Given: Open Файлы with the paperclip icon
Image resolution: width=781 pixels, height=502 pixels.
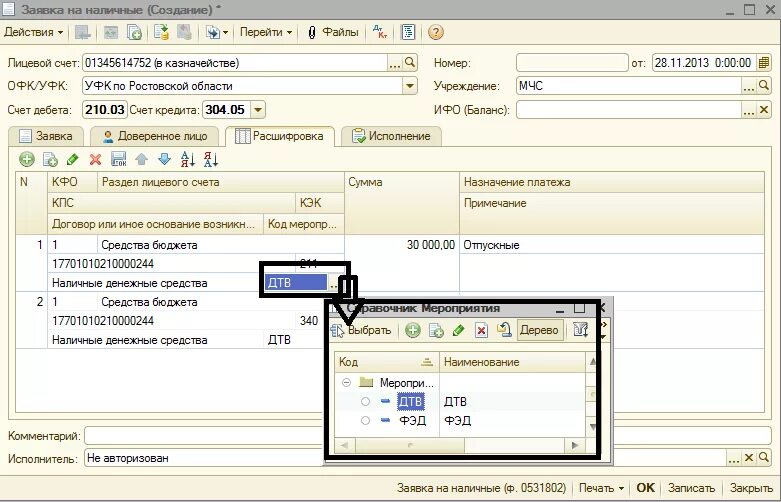Looking at the screenshot, I should tap(333, 32).
